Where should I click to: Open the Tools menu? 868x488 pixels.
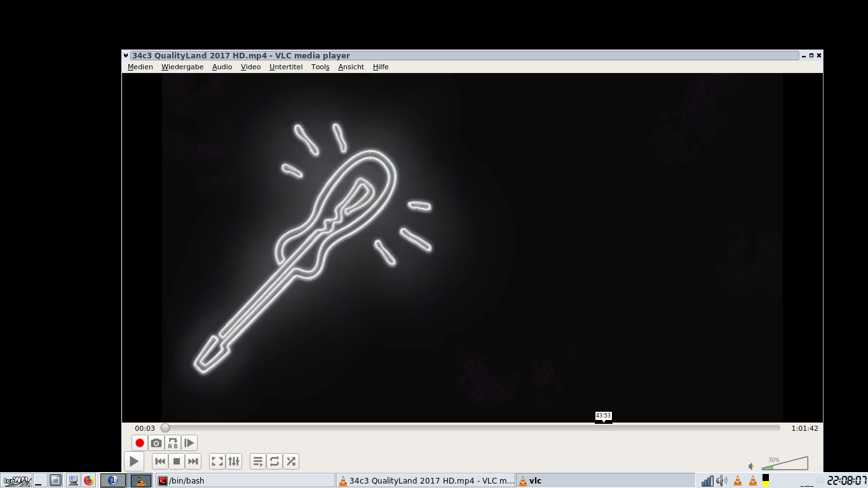pos(320,67)
